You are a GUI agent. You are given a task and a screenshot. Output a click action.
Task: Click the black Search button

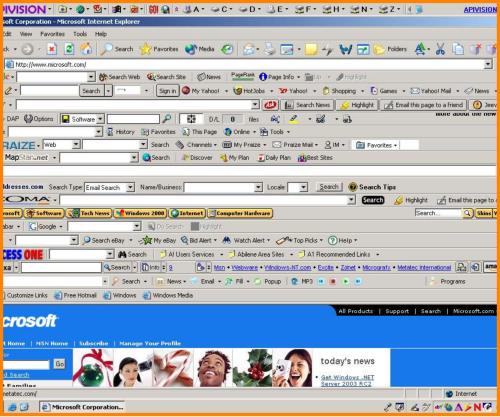pyautogui.click(x=373, y=200)
